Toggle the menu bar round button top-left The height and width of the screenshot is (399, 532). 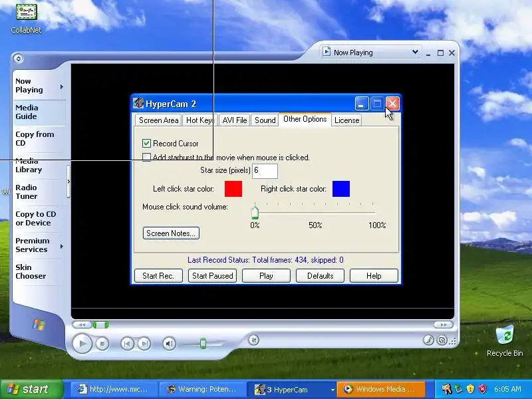click(19, 59)
